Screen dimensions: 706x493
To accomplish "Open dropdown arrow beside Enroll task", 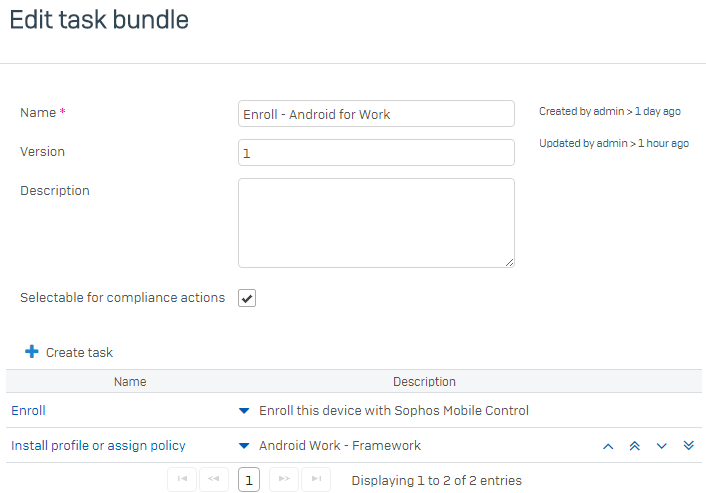I will point(244,411).
